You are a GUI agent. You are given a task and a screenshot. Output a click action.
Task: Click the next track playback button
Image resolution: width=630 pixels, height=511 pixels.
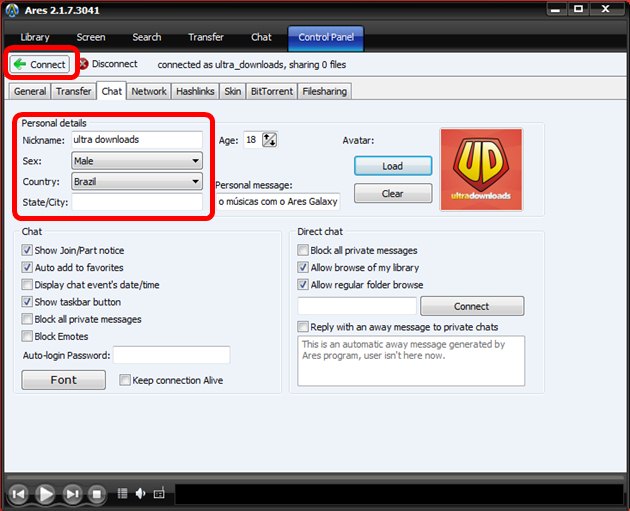click(72, 494)
